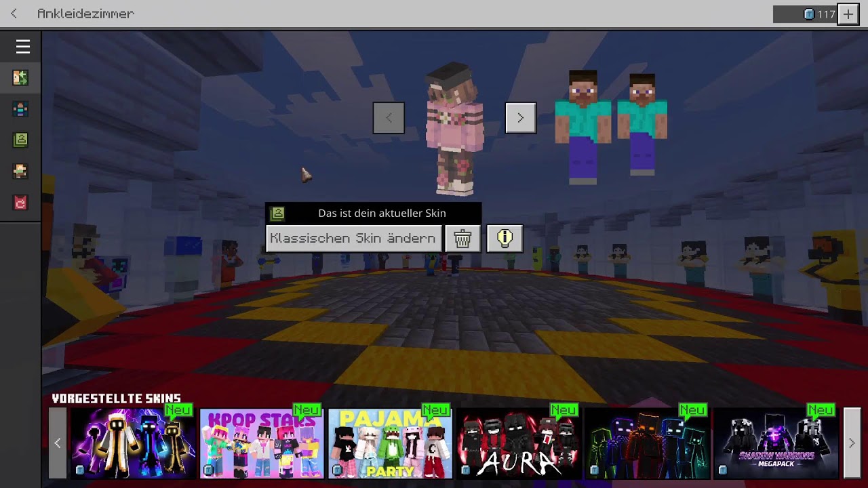Open the Shadow Warriors Megapack

[x=776, y=443]
